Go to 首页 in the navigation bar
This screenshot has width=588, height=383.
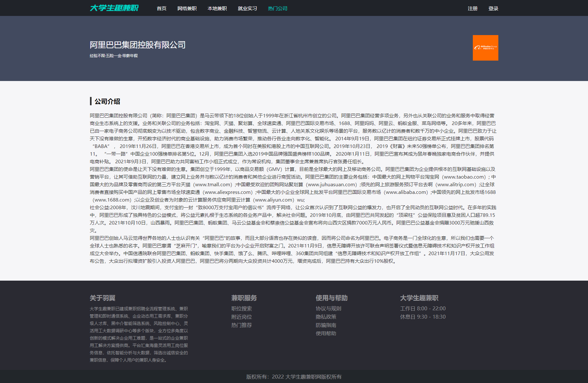(161, 8)
